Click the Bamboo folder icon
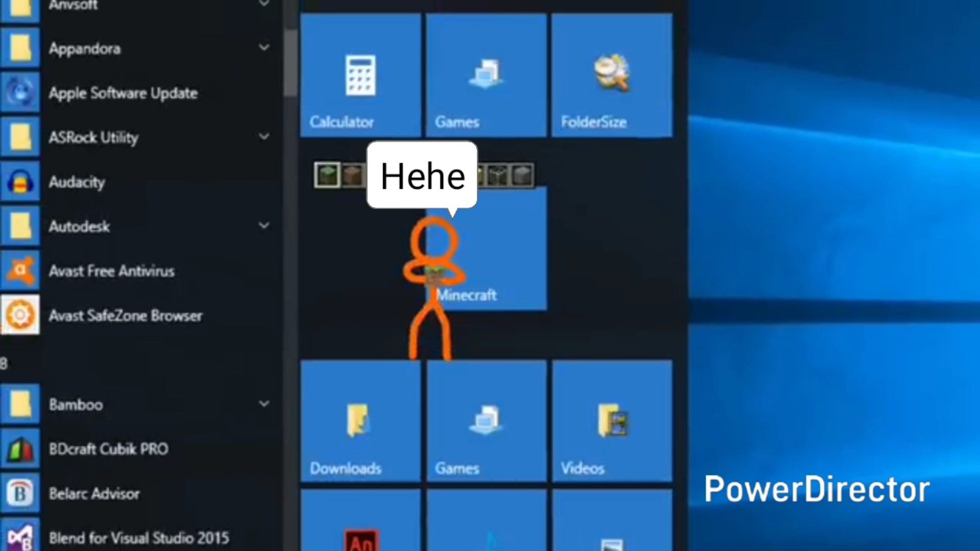Screen dimensions: 980x551 [20, 404]
